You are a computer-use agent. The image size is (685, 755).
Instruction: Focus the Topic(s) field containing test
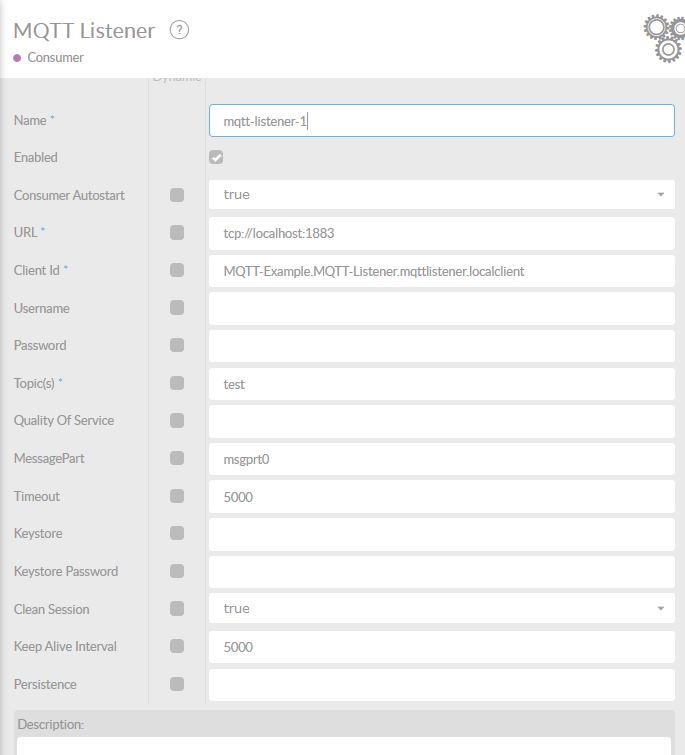point(441,384)
